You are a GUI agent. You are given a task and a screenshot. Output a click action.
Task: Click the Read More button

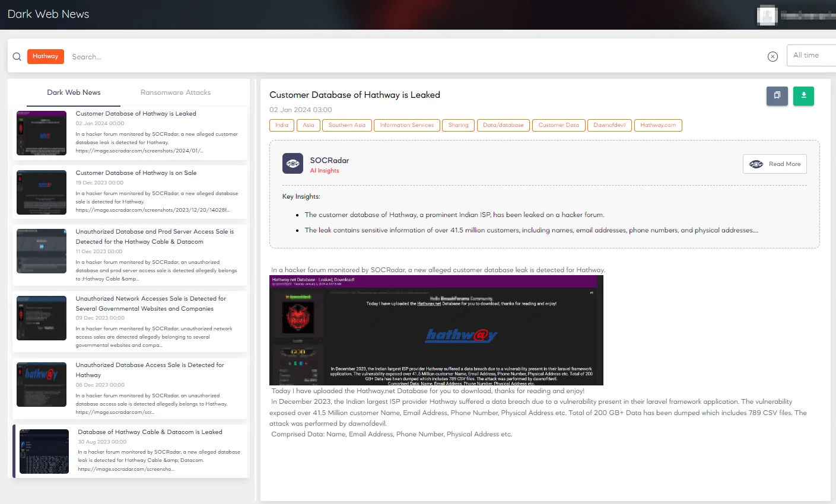774,164
